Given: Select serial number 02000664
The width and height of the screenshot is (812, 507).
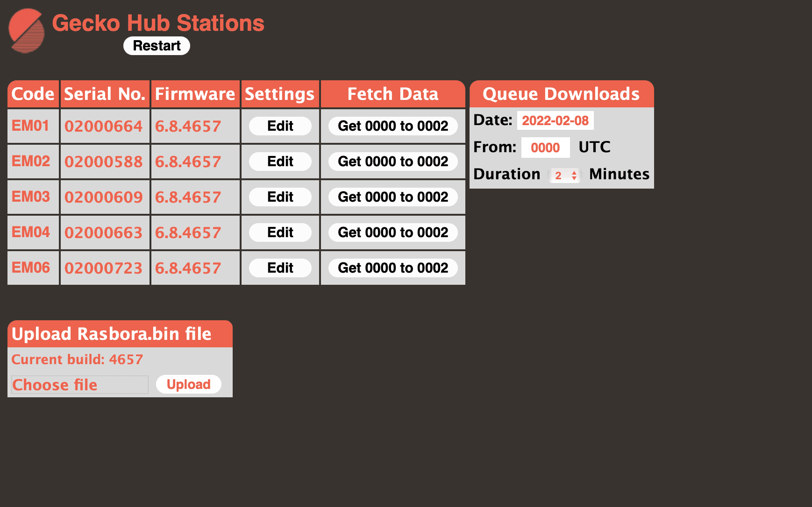Looking at the screenshot, I should coord(104,126).
